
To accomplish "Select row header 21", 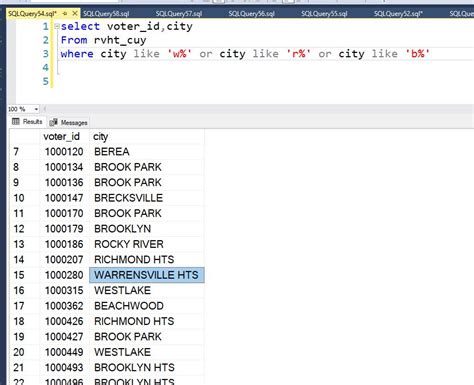I will click(24, 367).
